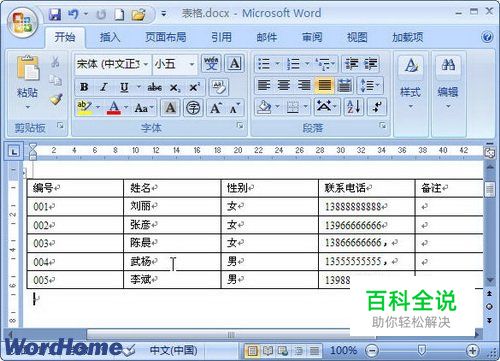The image size is (500, 361).
Task: Apply character border icon
Action: pyautogui.click(x=235, y=63)
